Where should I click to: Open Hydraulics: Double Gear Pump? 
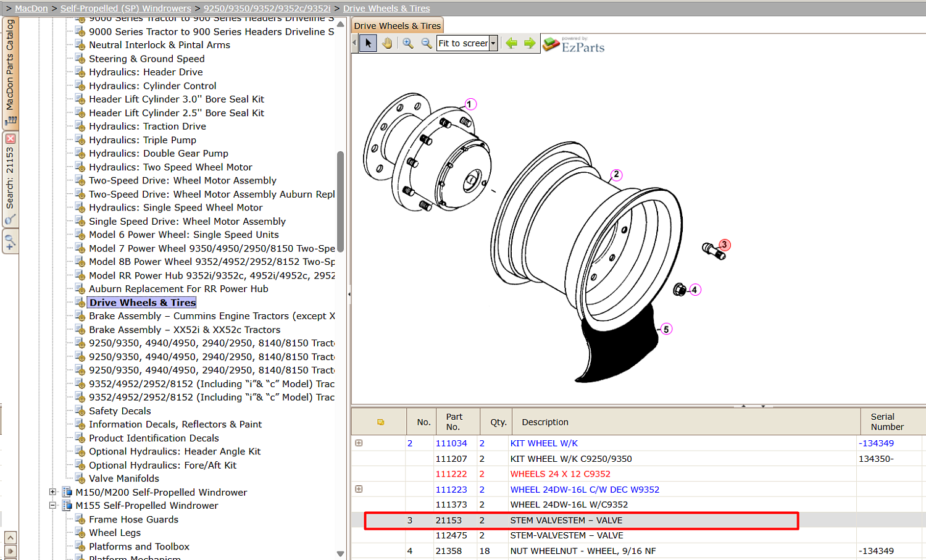coord(159,154)
